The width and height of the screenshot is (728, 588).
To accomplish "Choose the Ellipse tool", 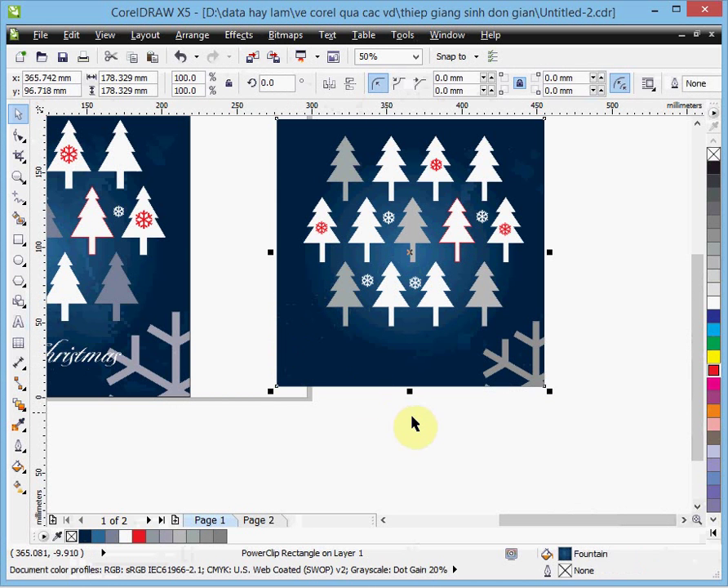I will (18, 261).
